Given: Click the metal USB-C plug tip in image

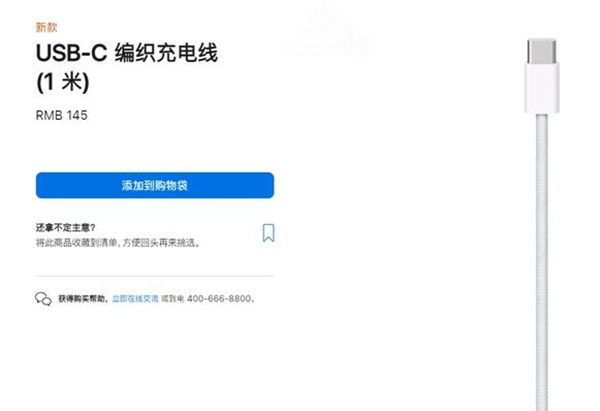Looking at the screenshot, I should (x=541, y=51).
